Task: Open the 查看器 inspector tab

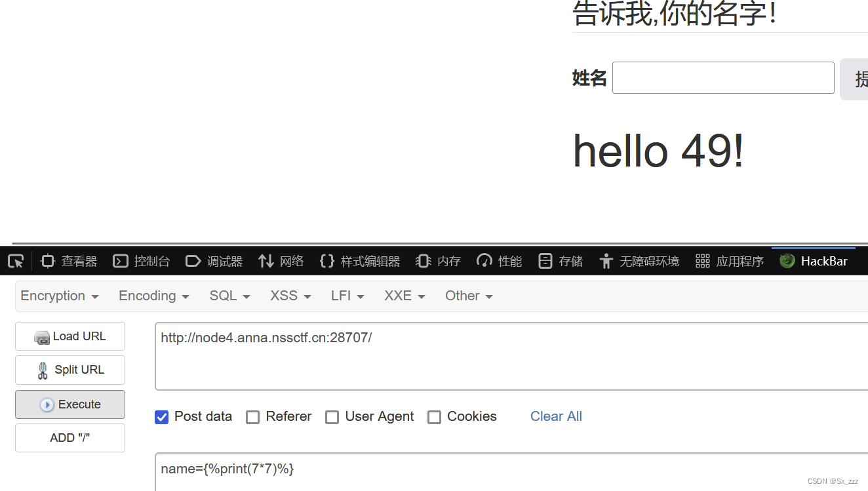Action: pyautogui.click(x=69, y=261)
